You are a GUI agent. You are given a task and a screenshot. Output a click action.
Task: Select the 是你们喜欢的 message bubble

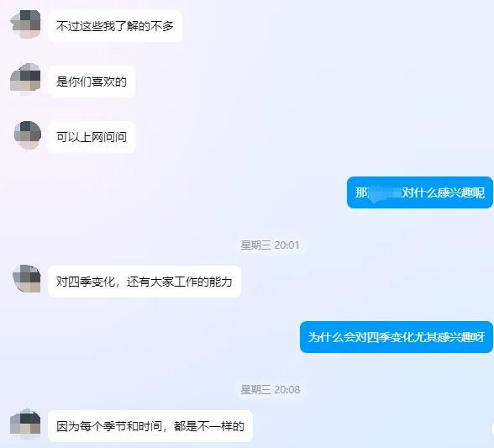coord(92,82)
